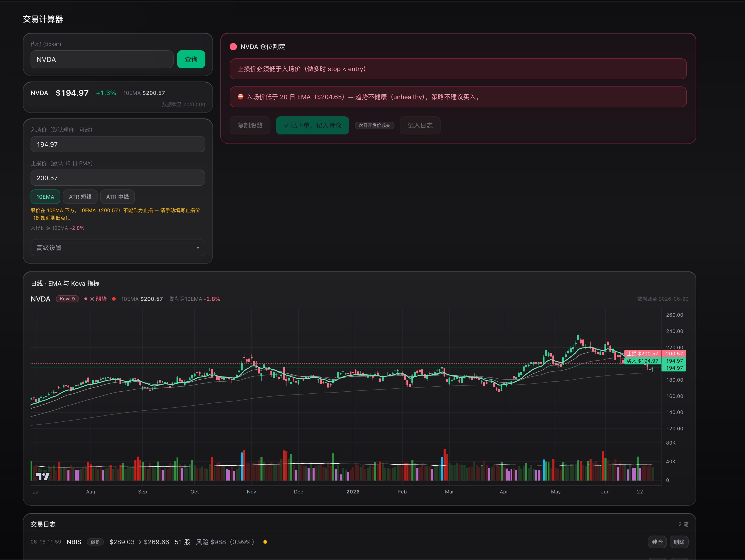
Task: Expand the 高级设置 section
Action: click(x=118, y=248)
